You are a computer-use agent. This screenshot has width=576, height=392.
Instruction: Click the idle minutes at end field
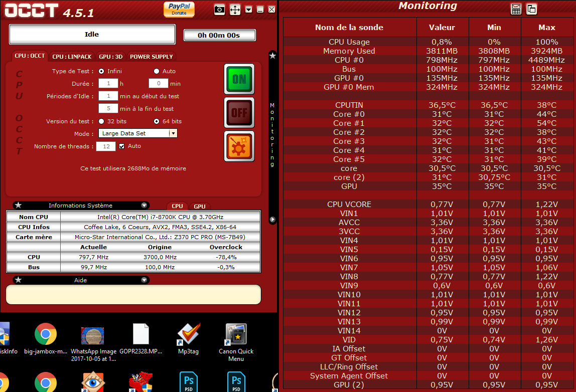tap(108, 108)
